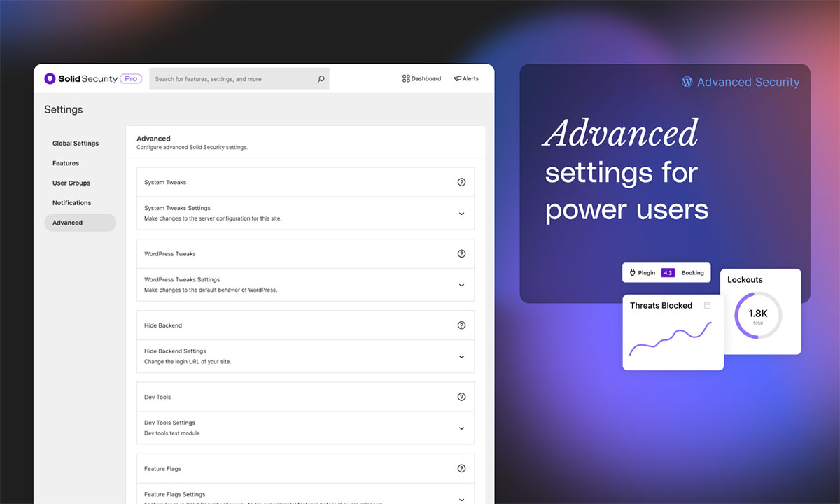Click the Threats Blocked card title
Viewport: 840px width, 504px height.
click(661, 306)
